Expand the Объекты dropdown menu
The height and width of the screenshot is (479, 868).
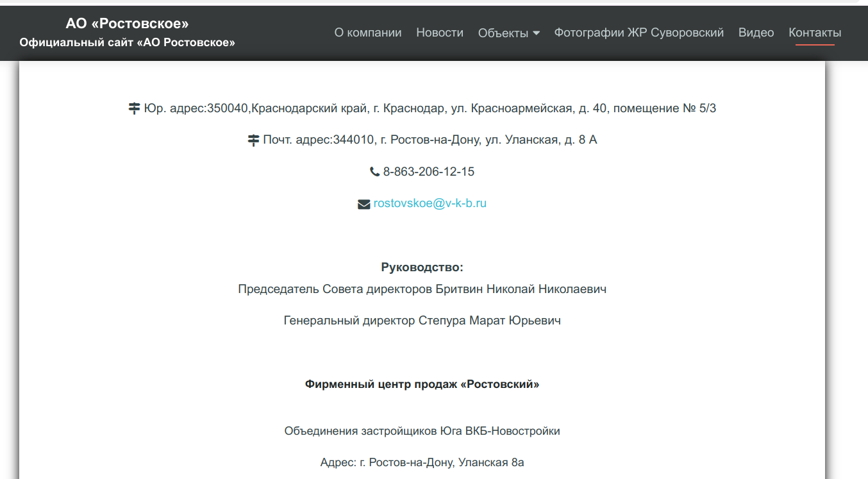[509, 33]
